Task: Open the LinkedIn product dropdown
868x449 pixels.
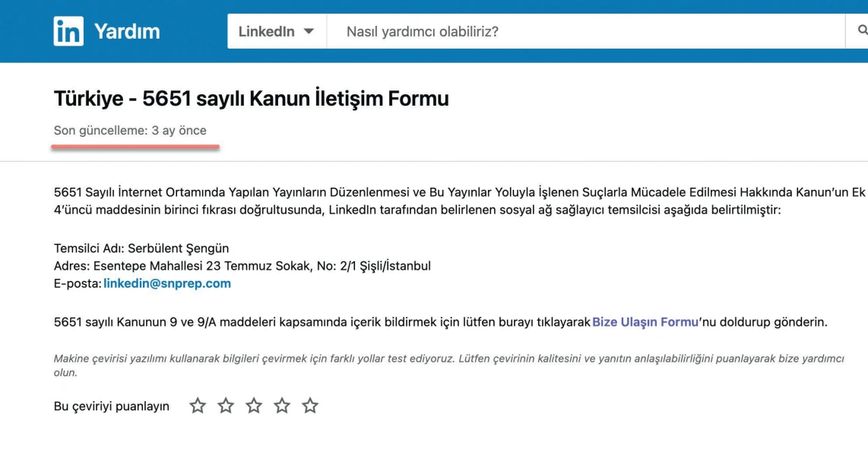Action: tap(277, 32)
